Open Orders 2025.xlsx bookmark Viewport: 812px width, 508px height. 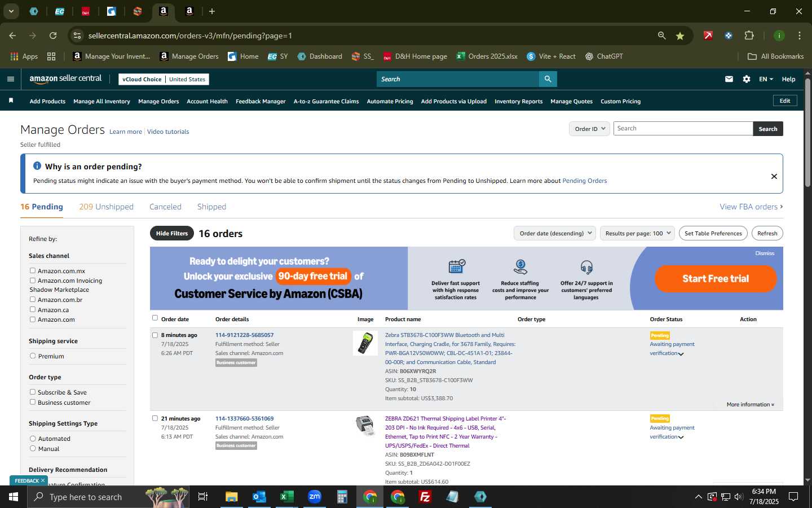tap(487, 56)
